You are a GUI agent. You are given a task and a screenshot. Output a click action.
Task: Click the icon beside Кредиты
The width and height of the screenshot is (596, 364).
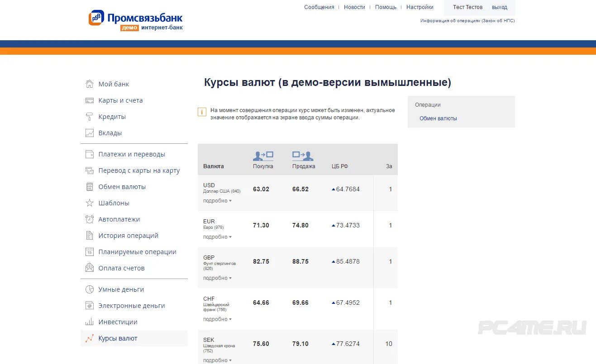90,117
